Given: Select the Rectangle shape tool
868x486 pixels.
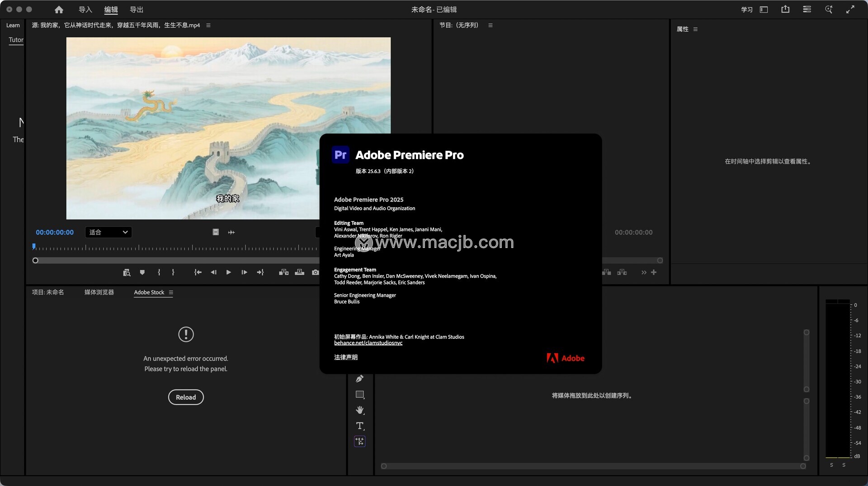Looking at the screenshot, I should click(360, 395).
